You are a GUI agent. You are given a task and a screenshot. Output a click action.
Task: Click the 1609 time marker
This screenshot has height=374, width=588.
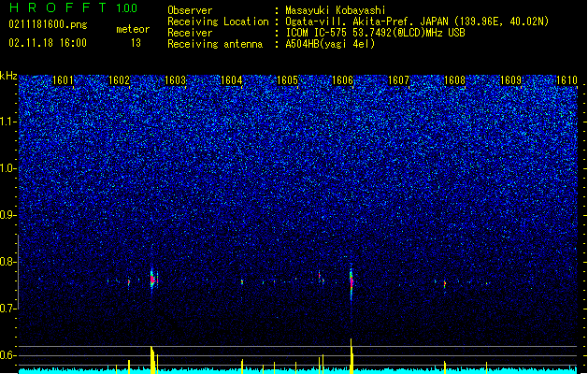tap(510, 80)
